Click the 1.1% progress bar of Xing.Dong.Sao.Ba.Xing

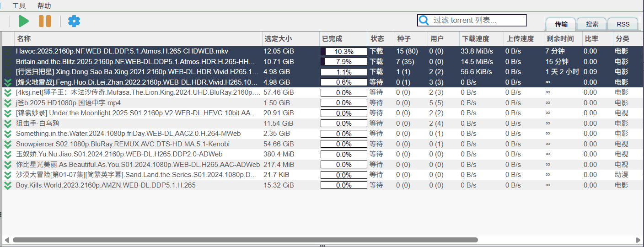[344, 72]
